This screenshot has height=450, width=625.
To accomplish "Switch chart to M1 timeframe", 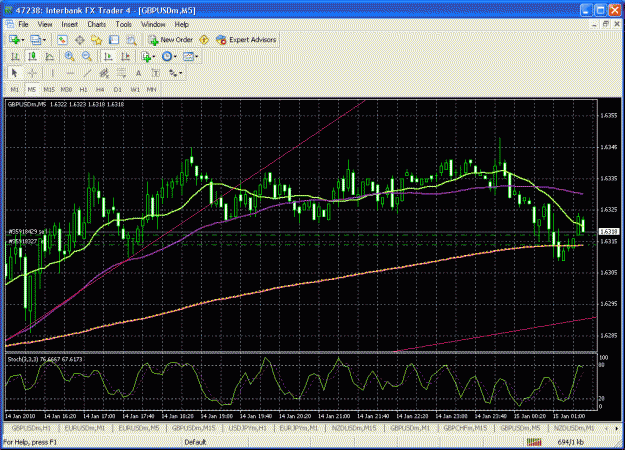I will (15, 89).
